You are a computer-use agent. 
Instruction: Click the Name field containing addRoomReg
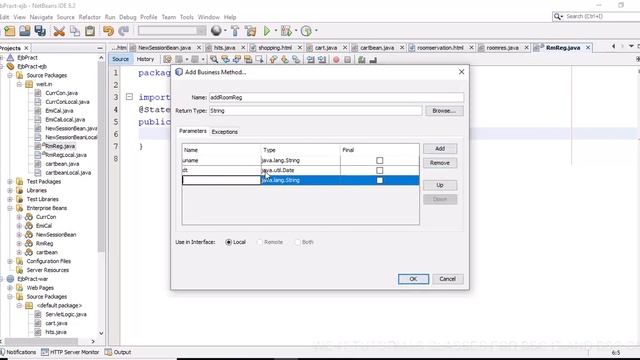(x=336, y=98)
